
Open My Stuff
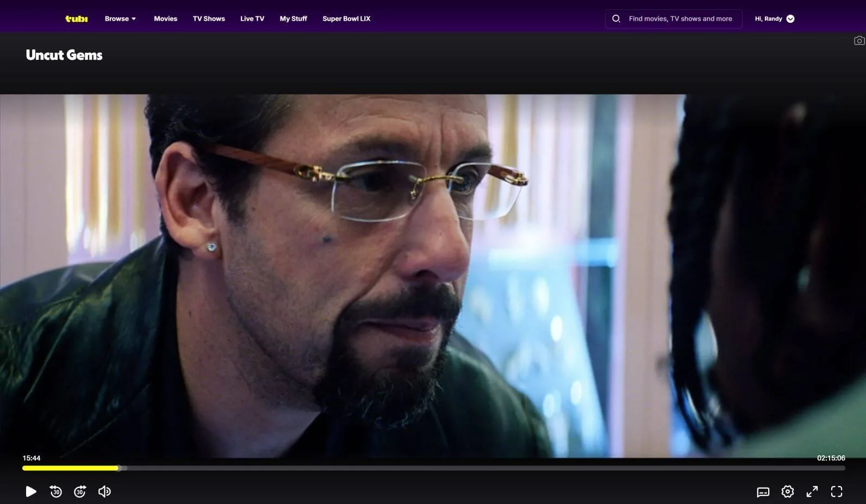(293, 18)
